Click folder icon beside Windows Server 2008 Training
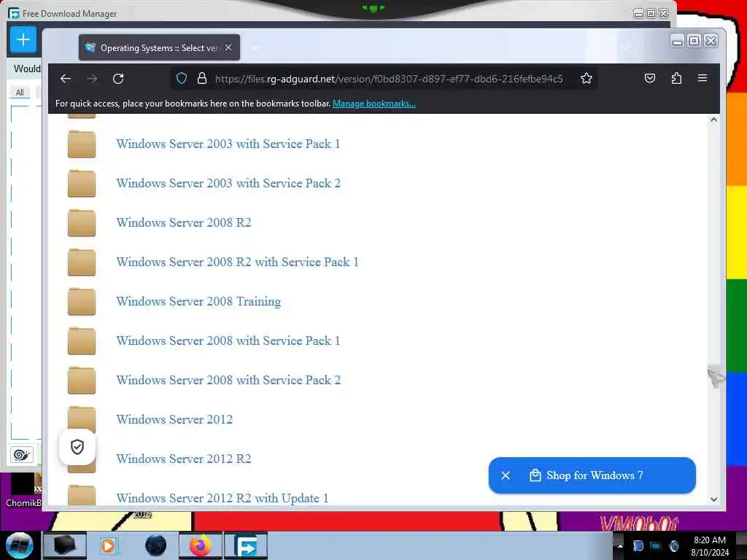This screenshot has width=747, height=560. tap(82, 301)
